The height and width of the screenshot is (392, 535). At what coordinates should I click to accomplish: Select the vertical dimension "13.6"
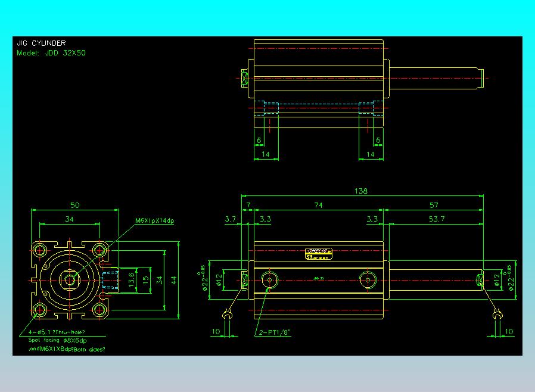[x=131, y=280]
